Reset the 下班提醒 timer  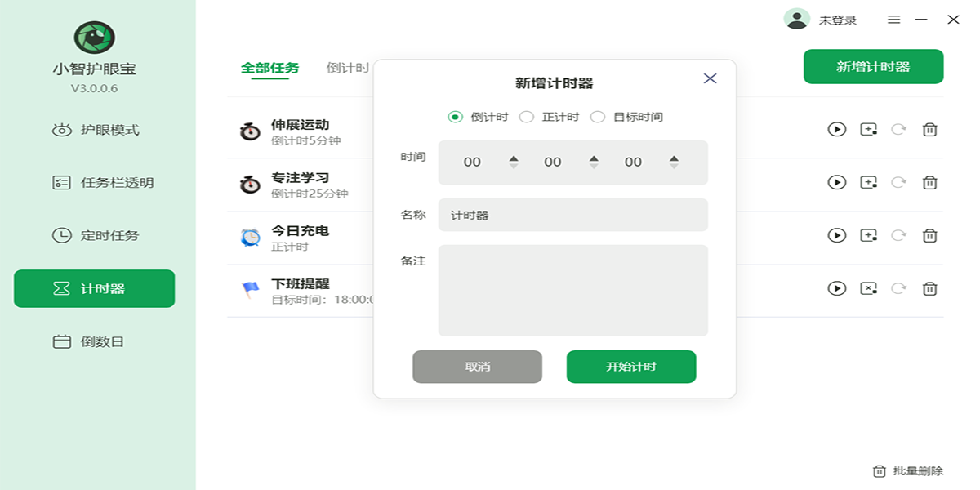(x=899, y=288)
